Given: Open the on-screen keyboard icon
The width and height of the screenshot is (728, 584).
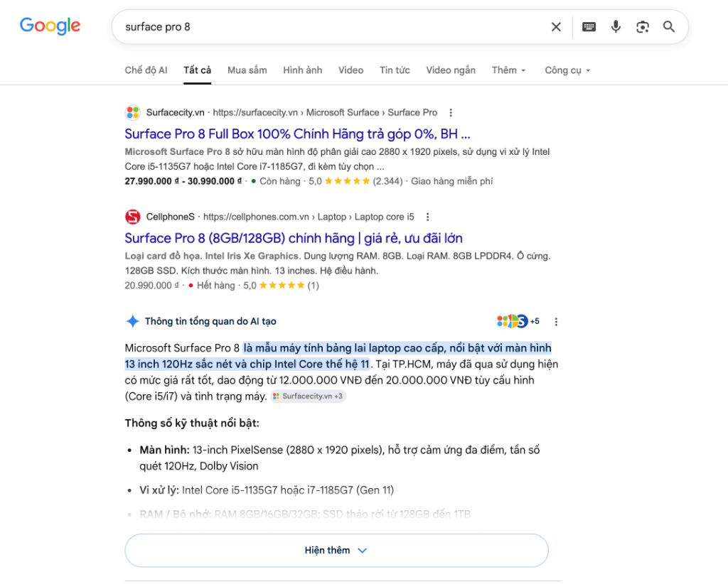Looking at the screenshot, I should click(x=589, y=27).
